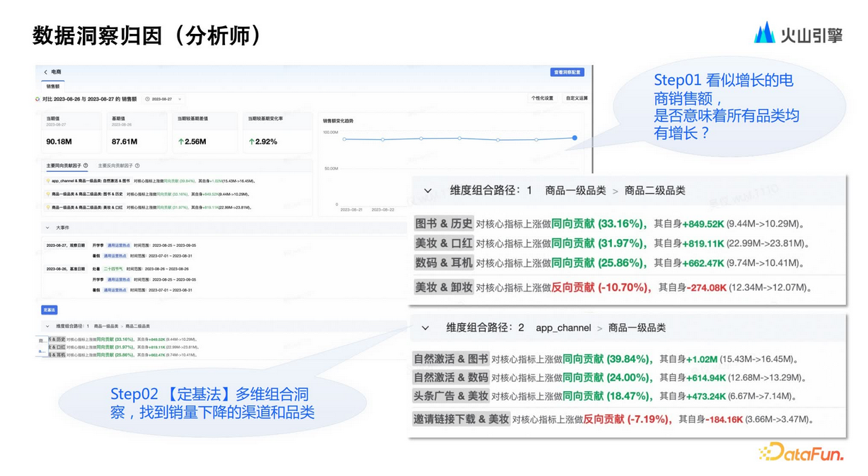Click the gray 自然激活 & 数码 tag
This screenshot has height=476, width=868.
(x=451, y=378)
